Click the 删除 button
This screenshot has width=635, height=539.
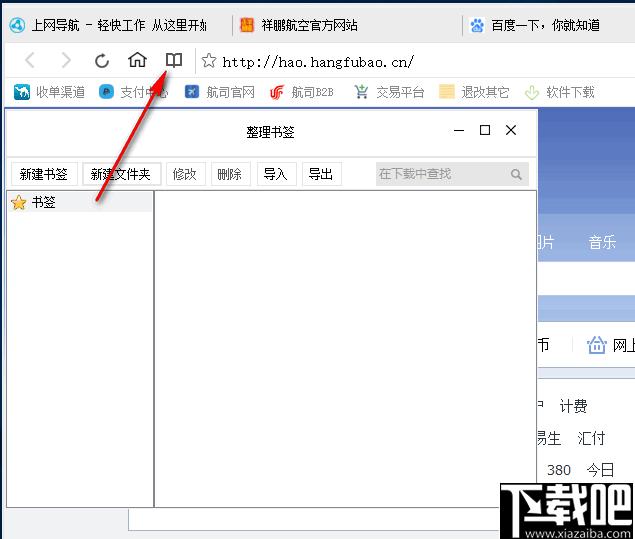tap(230, 174)
